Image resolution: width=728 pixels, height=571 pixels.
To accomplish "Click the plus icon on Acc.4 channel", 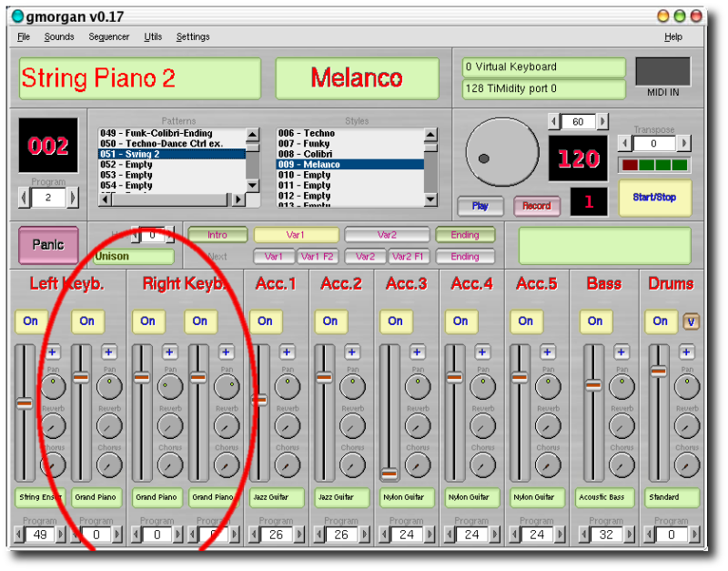I will pos(482,352).
